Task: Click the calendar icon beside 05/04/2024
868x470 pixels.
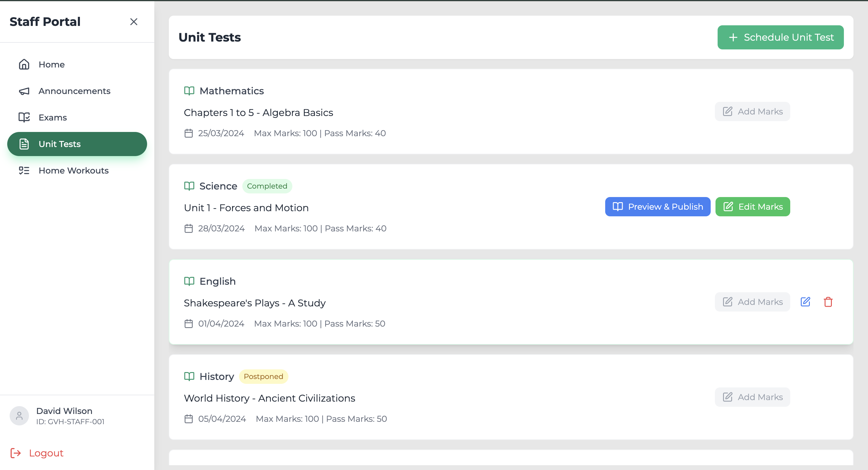Action: pos(189,419)
